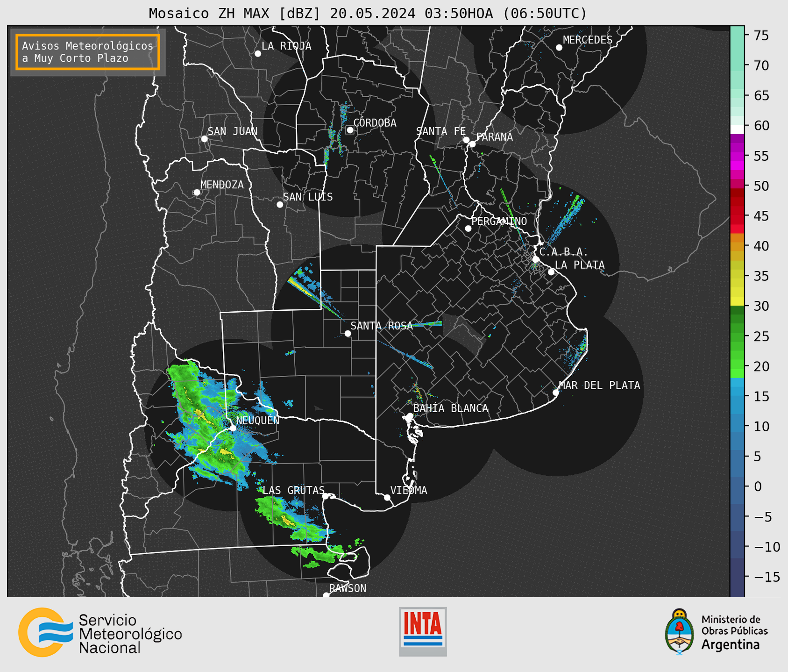
Task: Click the Servicio Meteorológico Nacional logo
Action: 100,632
